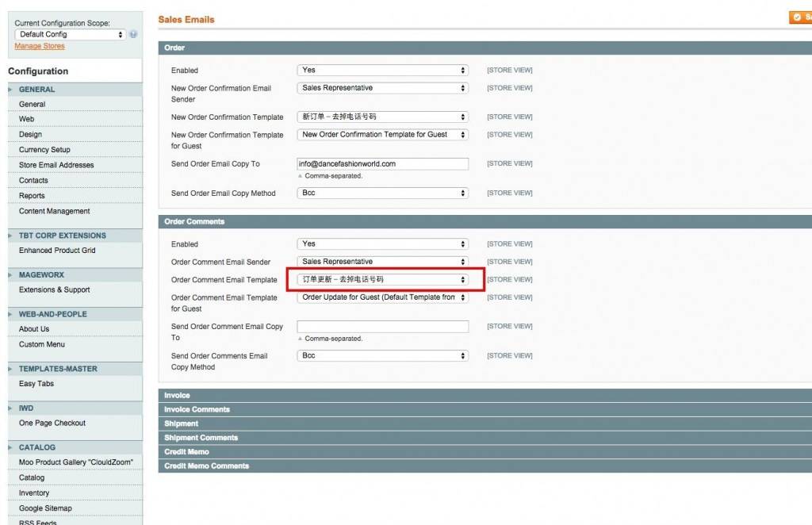Viewport: 812px width, 525px height.
Task: Click the empty Send Order Comment Email Copy To field
Action: pyautogui.click(x=382, y=327)
